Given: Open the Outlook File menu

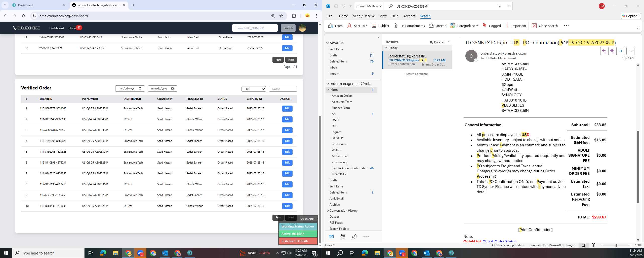Looking at the screenshot, I should (x=330, y=16).
